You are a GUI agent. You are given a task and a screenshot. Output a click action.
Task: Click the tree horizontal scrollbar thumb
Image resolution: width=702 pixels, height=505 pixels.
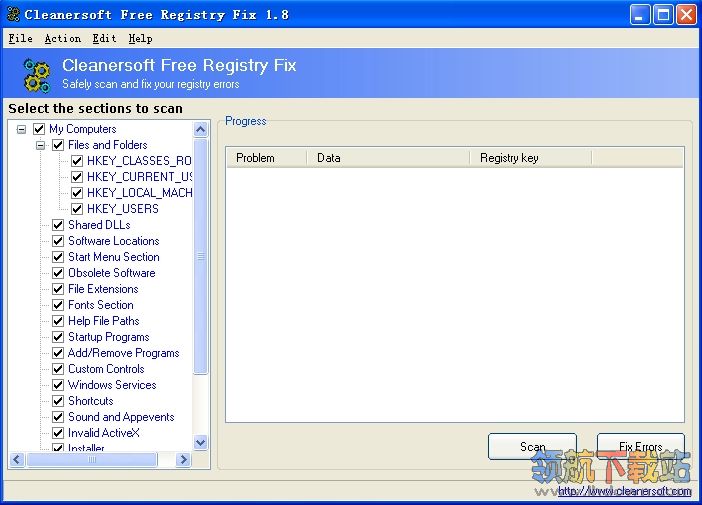(x=92, y=460)
